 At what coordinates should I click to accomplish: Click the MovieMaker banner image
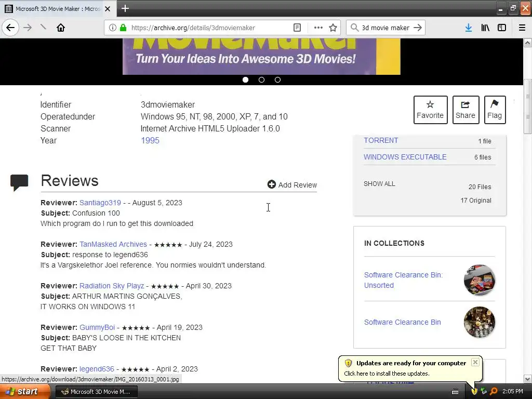[261, 56]
